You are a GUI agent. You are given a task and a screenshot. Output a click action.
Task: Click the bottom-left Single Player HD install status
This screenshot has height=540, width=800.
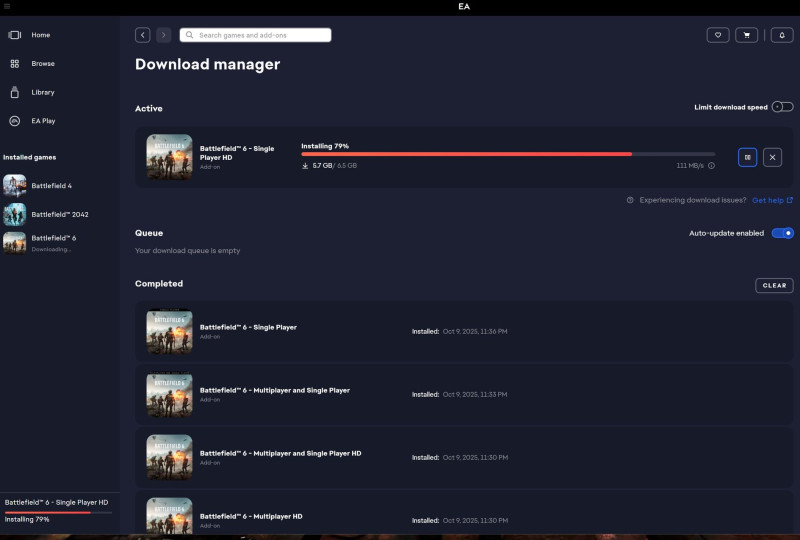point(60,510)
